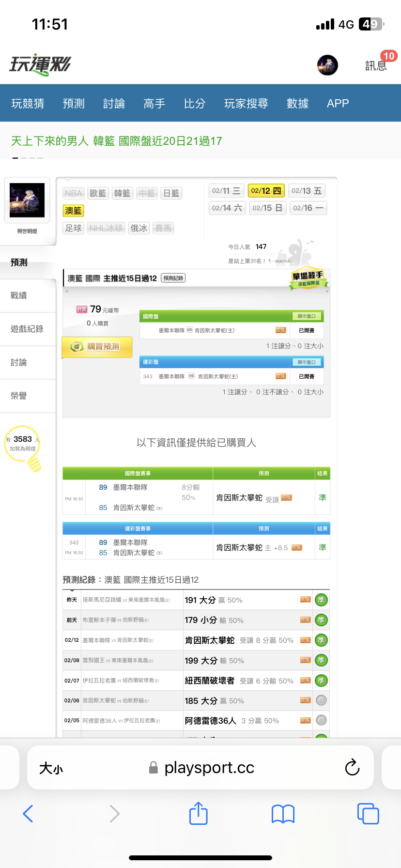The image size is (401, 868).
Task: Open the 訊息 notifications link
Action: point(376,65)
